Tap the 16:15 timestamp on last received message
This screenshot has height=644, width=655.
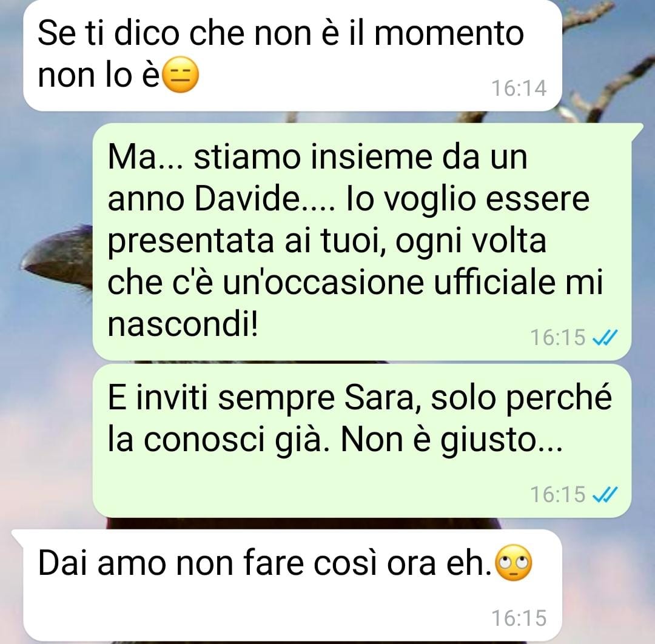point(519,618)
